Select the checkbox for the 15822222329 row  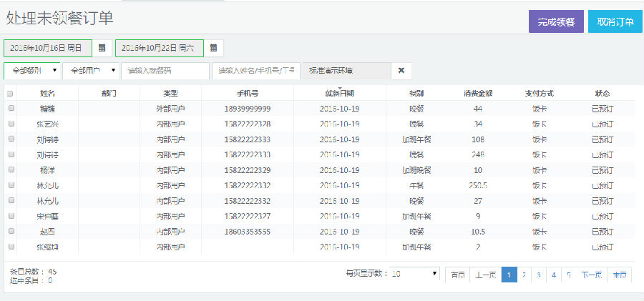coord(11,170)
